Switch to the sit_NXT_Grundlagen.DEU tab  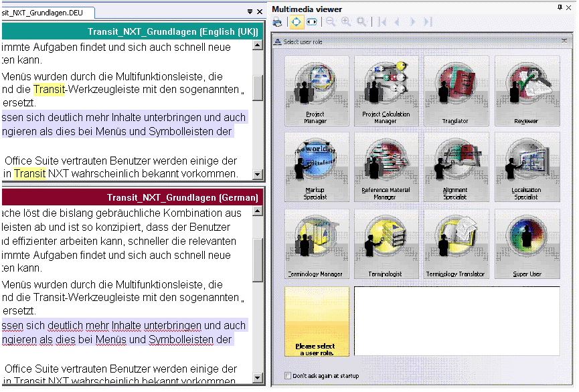(x=48, y=13)
